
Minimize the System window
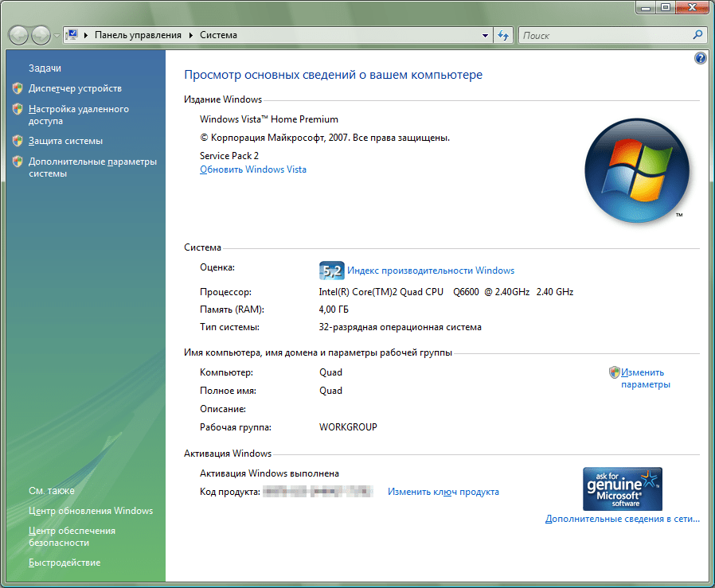[x=646, y=8]
